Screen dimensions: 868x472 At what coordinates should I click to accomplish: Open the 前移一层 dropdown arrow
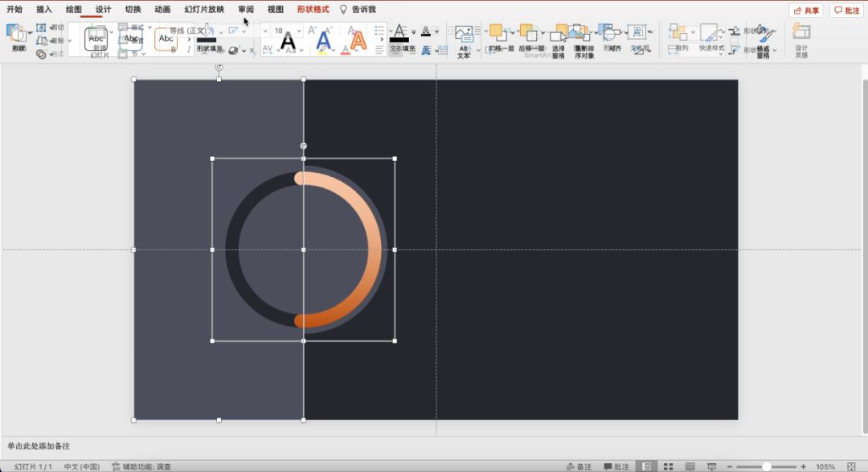511,32
